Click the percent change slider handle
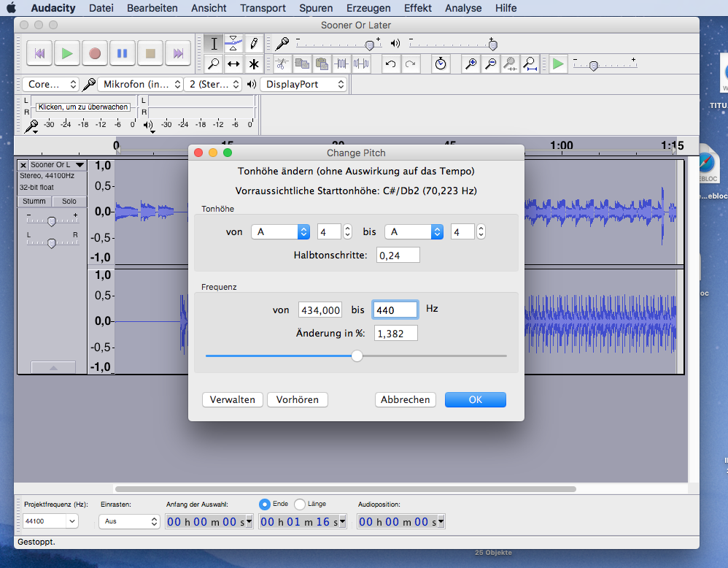The width and height of the screenshot is (728, 568). [x=357, y=356]
